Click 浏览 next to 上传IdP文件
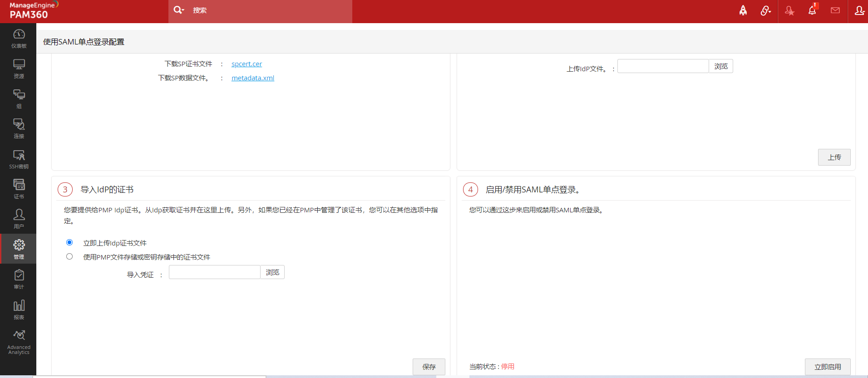 [721, 66]
